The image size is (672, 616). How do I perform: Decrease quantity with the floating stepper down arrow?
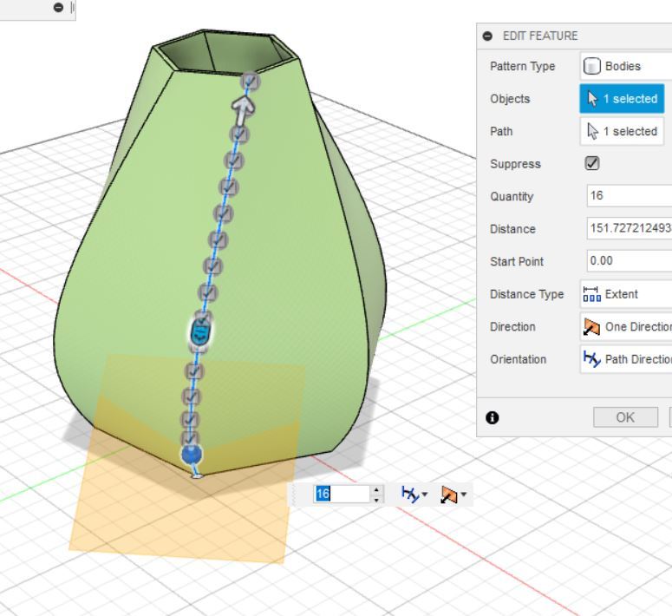[376, 499]
